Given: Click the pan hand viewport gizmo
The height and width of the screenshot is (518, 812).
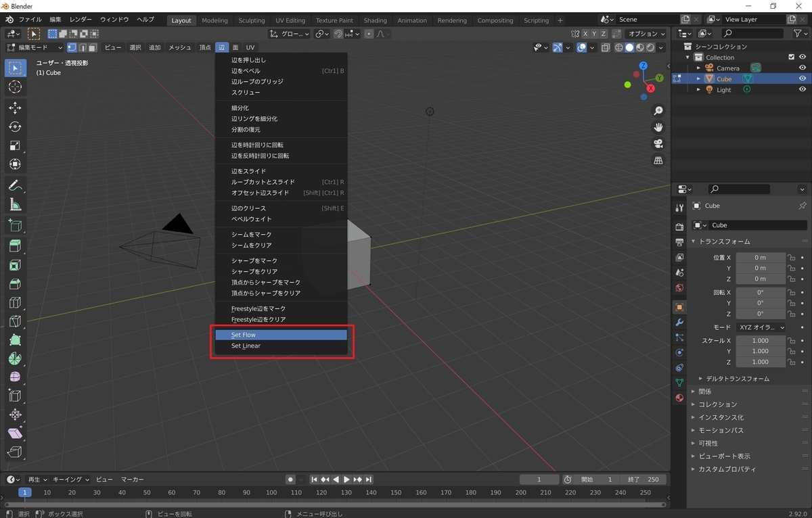Looking at the screenshot, I should pos(658,127).
